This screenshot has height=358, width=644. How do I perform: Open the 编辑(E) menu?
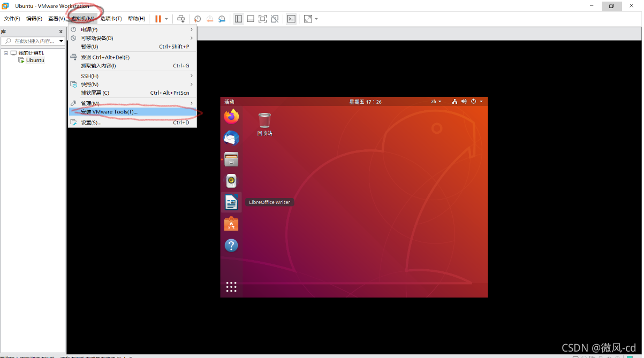point(34,19)
